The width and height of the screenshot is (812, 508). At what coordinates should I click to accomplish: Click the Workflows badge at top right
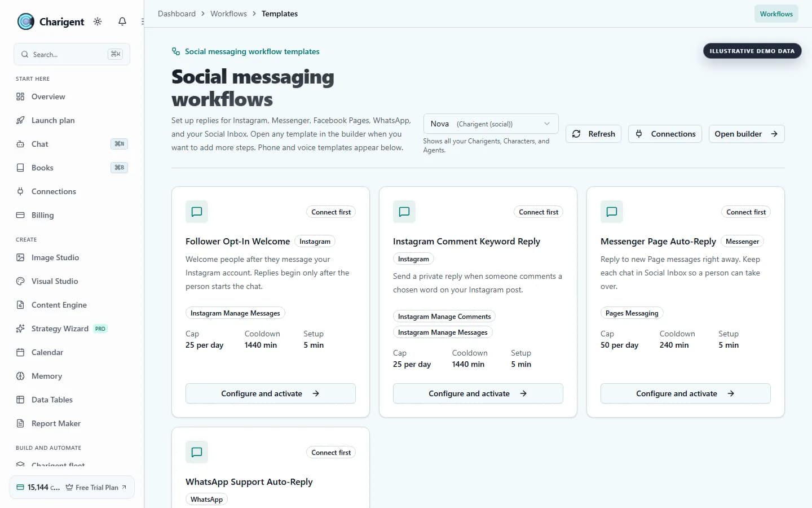coord(776,14)
